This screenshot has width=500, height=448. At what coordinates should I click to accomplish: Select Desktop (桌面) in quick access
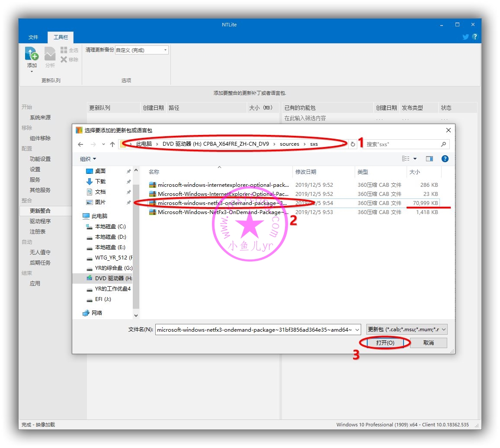tap(100, 171)
